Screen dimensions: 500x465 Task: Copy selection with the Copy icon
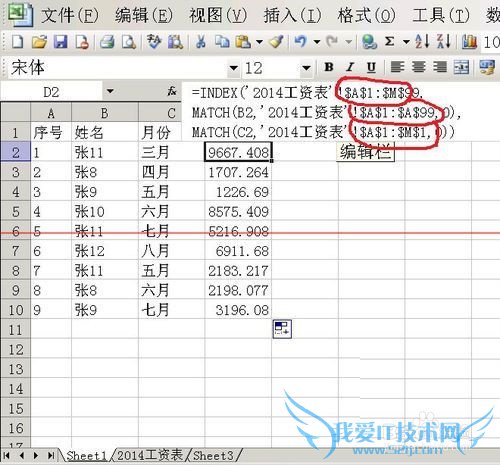[x=222, y=42]
